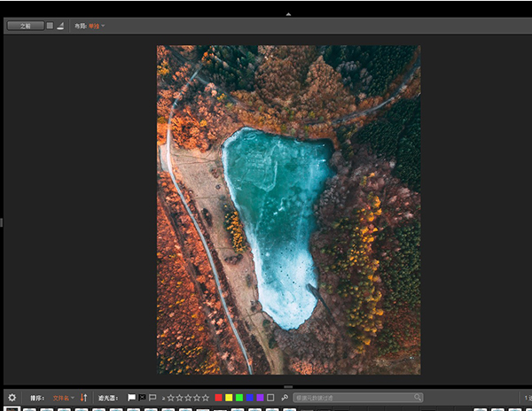Image resolution: width=532 pixels, height=411 pixels.
Task: Toggle the square checkbox next to 之前
Action: click(50, 26)
